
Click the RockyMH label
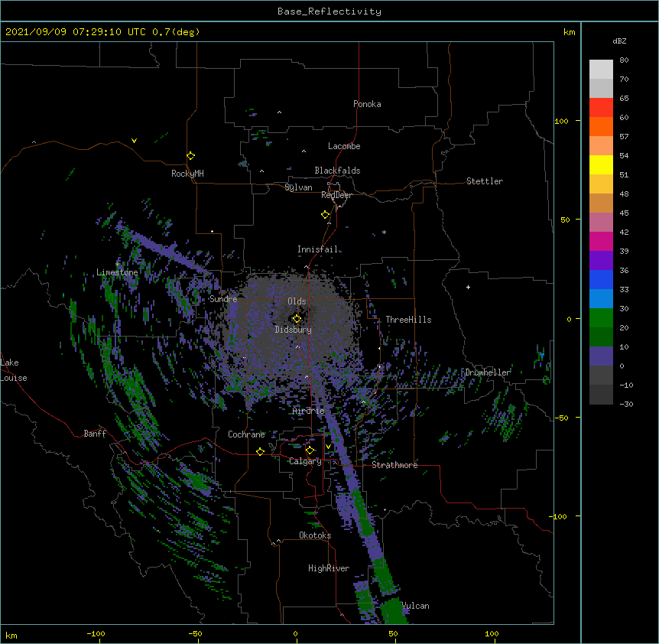point(187,174)
